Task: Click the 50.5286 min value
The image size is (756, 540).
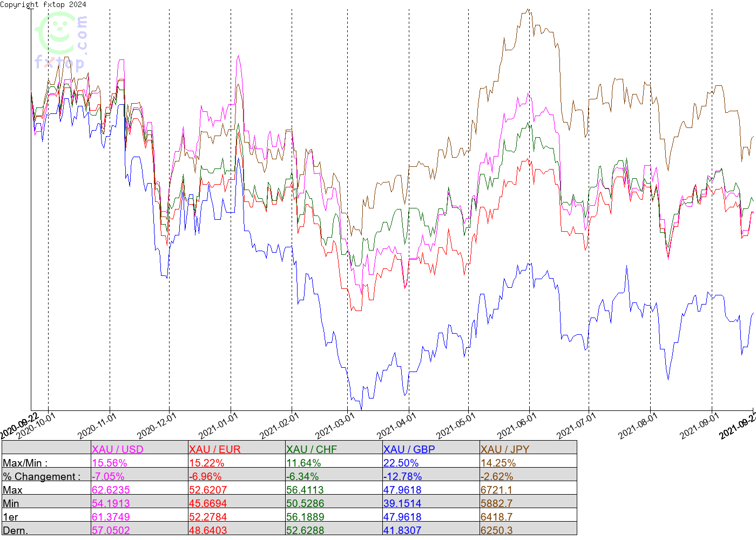Action: coord(305,503)
